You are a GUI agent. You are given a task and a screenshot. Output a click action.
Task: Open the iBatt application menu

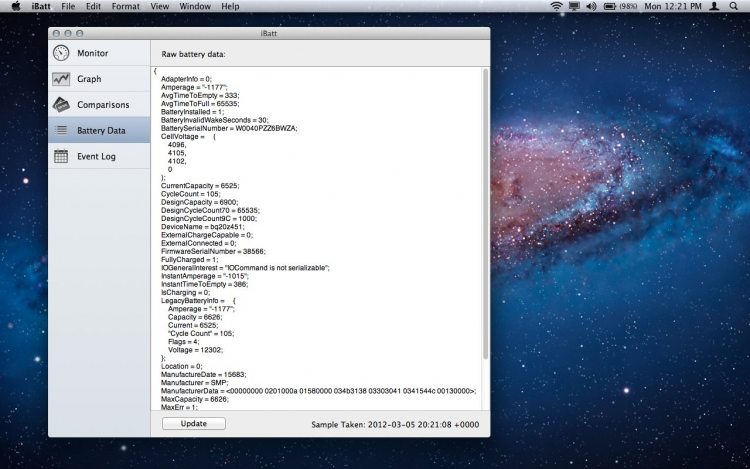pyautogui.click(x=41, y=6)
